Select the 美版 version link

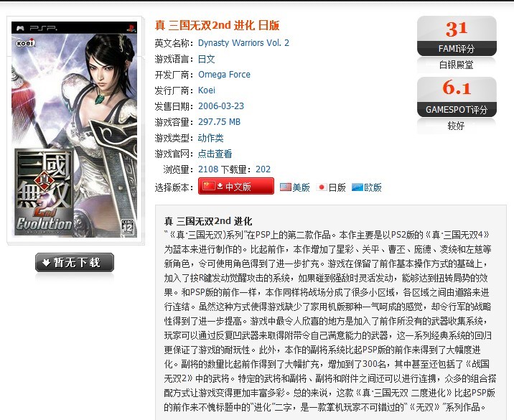pyautogui.click(x=301, y=187)
